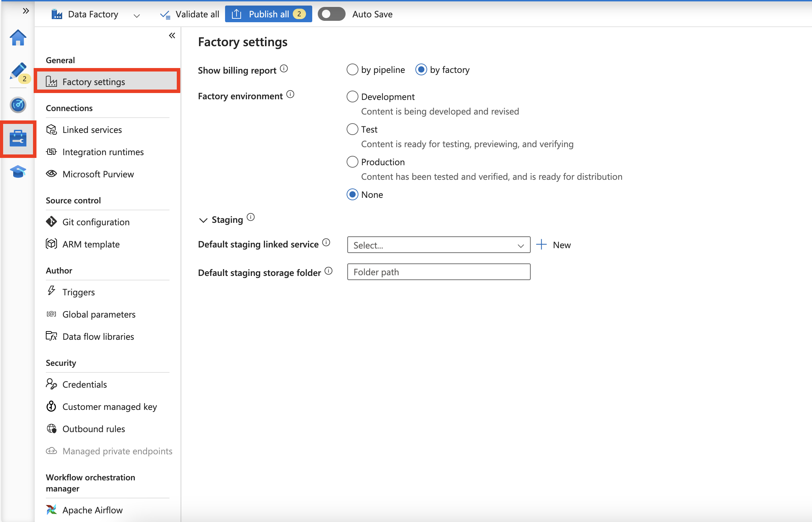This screenshot has height=522, width=812.
Task: Select the Development factory environment
Action: click(352, 96)
